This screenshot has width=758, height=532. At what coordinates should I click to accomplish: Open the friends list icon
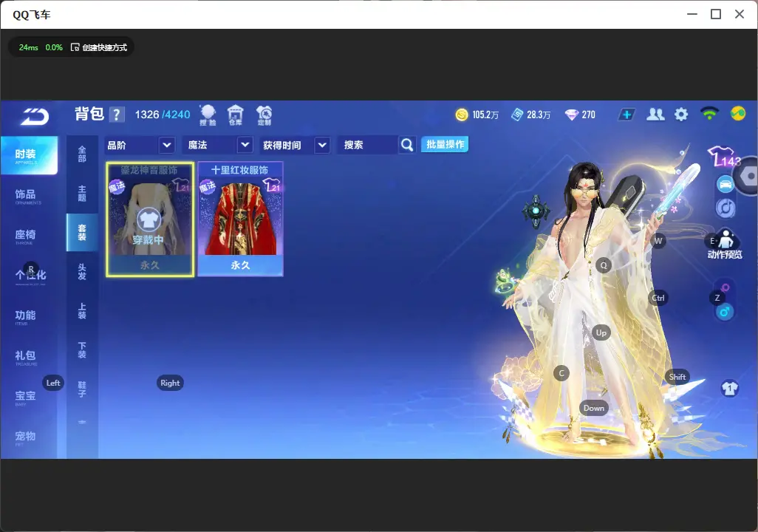click(x=655, y=115)
